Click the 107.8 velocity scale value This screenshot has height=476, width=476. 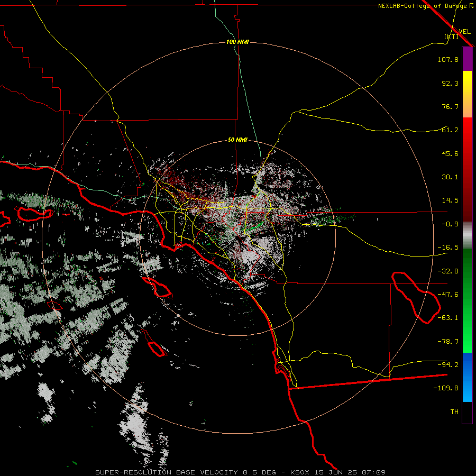pyautogui.click(x=448, y=59)
